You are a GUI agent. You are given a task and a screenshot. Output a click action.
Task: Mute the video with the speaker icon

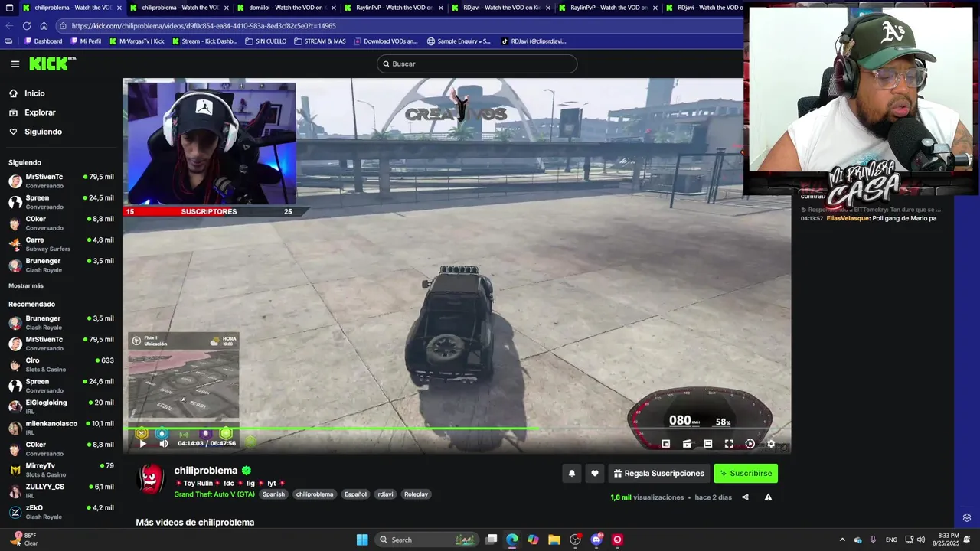click(x=163, y=443)
